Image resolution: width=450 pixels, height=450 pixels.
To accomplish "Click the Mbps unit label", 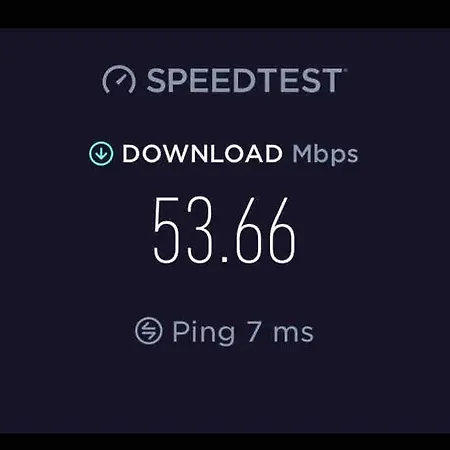I will pyautogui.click(x=325, y=155).
